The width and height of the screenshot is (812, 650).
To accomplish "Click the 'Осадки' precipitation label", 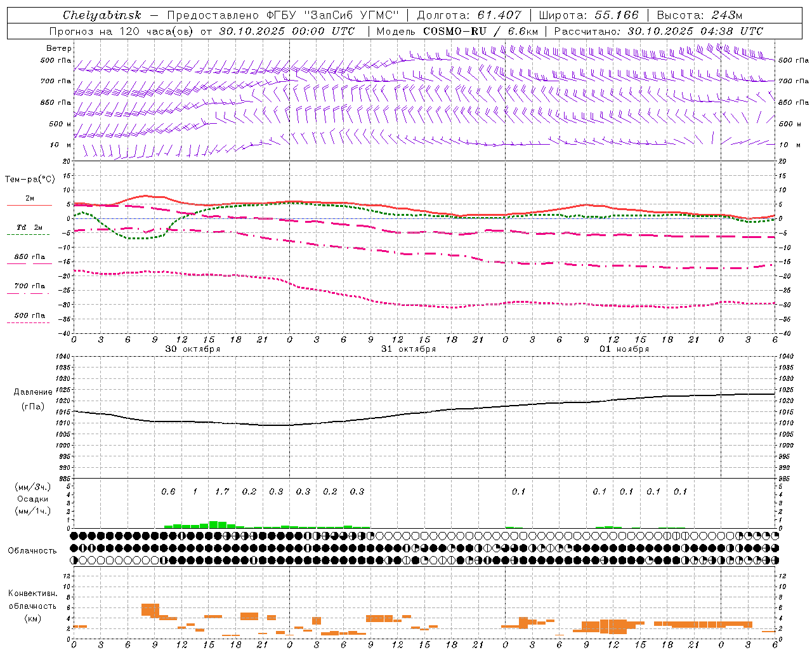I will pyautogui.click(x=33, y=499).
